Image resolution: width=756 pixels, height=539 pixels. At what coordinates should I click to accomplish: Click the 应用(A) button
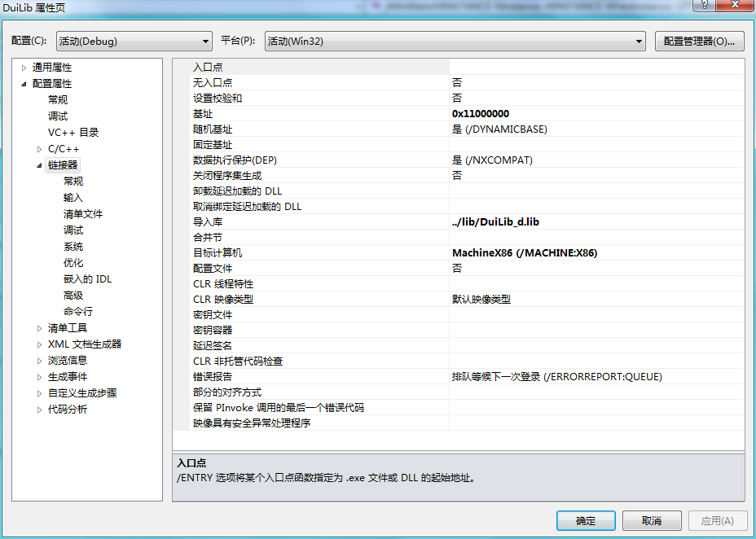718,521
